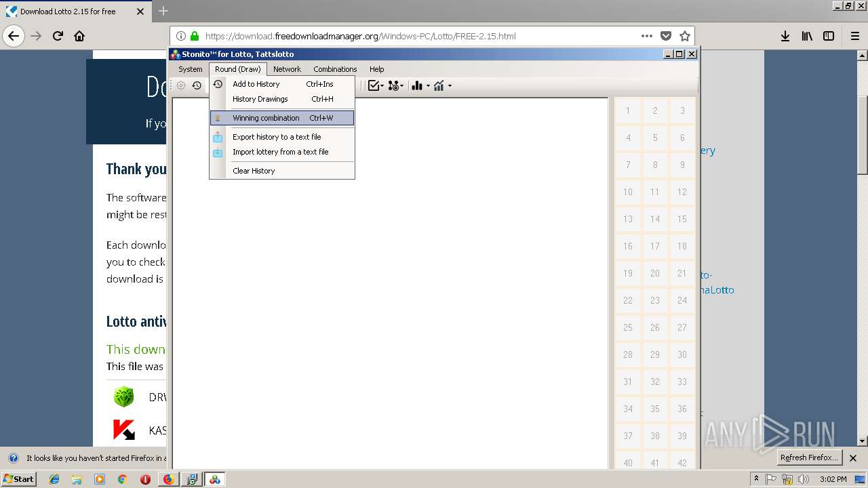This screenshot has height=488, width=868.
Task: Click the Stonito Lotto taskbar icon
Action: 215,479
